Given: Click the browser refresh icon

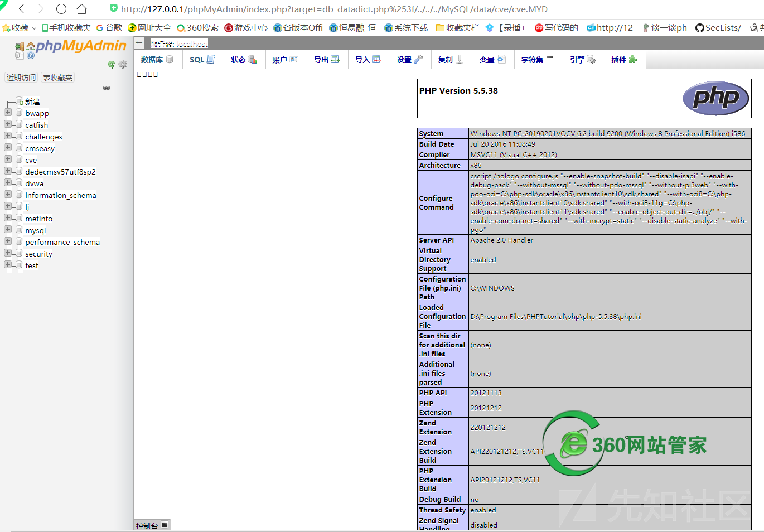Looking at the screenshot, I should (61, 8).
